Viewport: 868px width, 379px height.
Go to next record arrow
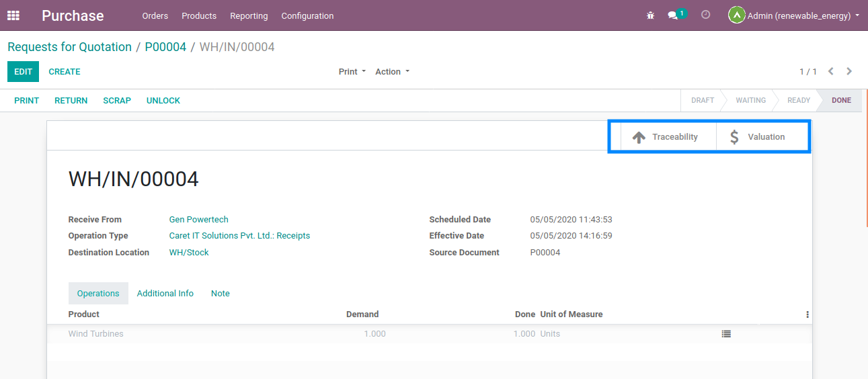pyautogui.click(x=849, y=71)
